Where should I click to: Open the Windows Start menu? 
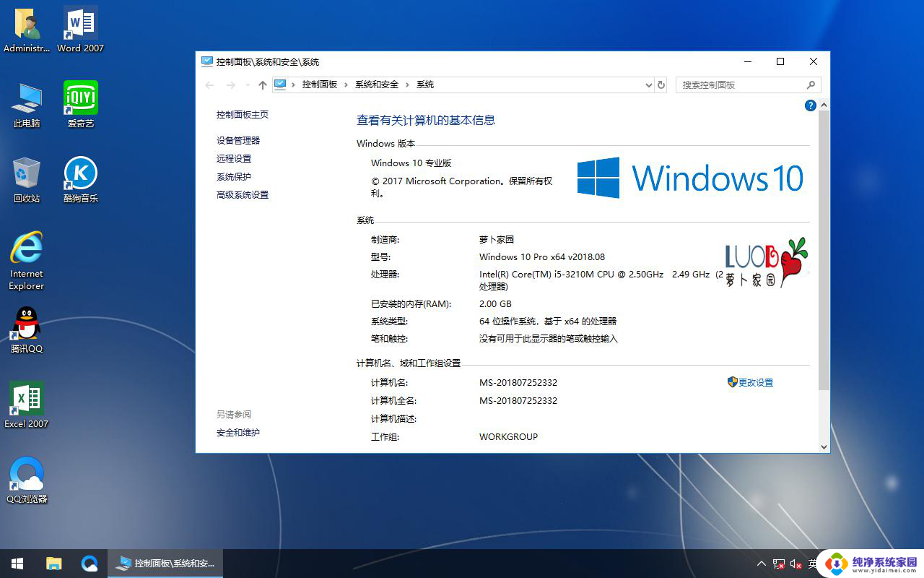point(17,564)
